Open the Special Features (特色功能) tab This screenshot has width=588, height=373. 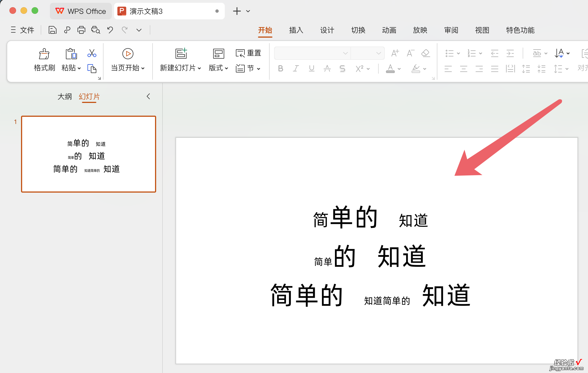coord(520,30)
